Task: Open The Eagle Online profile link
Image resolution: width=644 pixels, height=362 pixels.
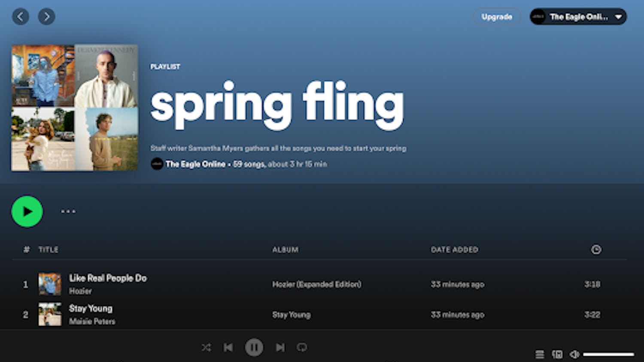Action: (195, 164)
